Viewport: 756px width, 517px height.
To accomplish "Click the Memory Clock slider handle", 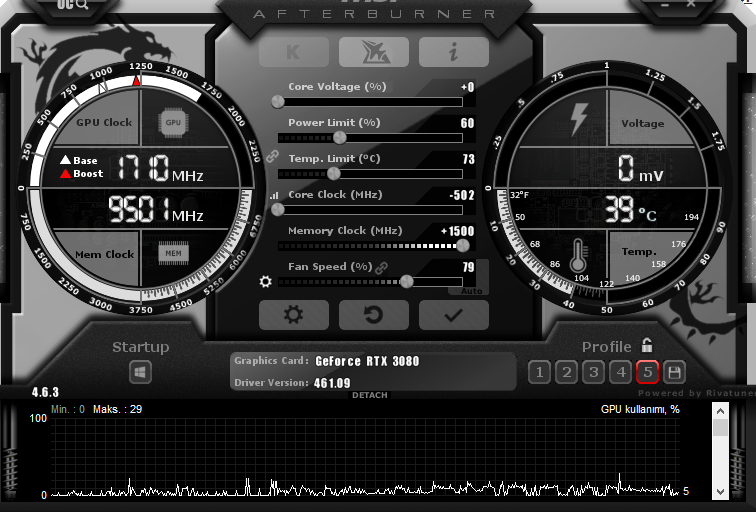I will point(463,246).
